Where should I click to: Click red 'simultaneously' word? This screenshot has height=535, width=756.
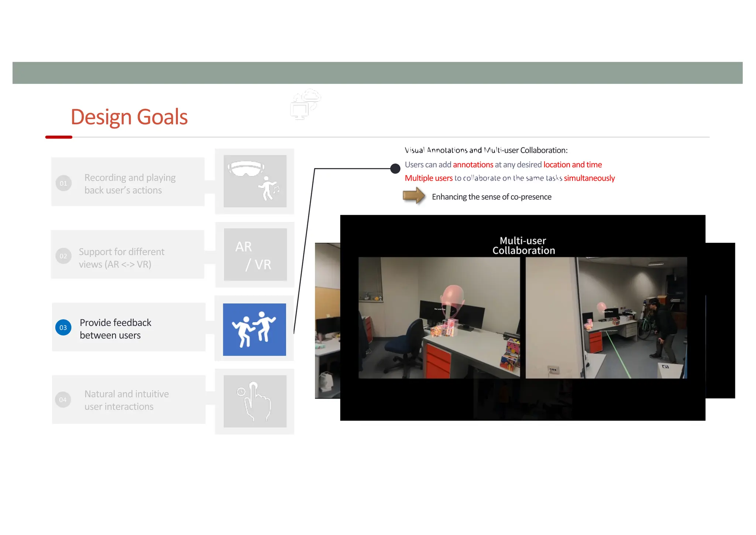point(589,178)
